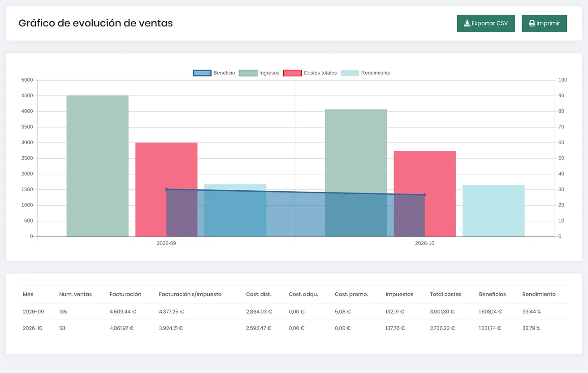Toggle the Rendimiento legend color box
The width and height of the screenshot is (588, 373).
[350, 73]
